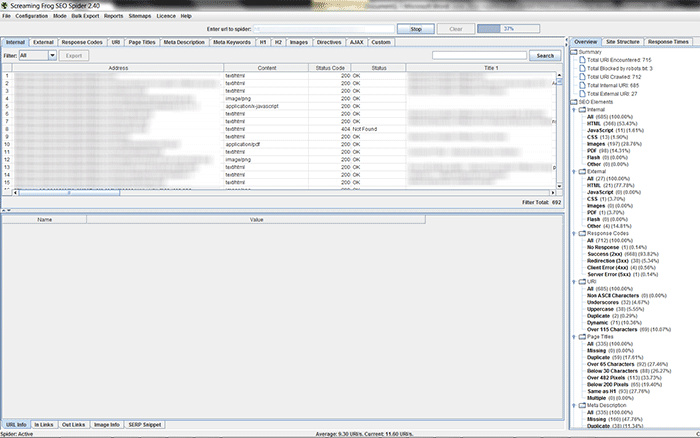Click the Internal folder icon in overview tree
Image resolution: width=700 pixels, height=438 pixels.
(581, 110)
